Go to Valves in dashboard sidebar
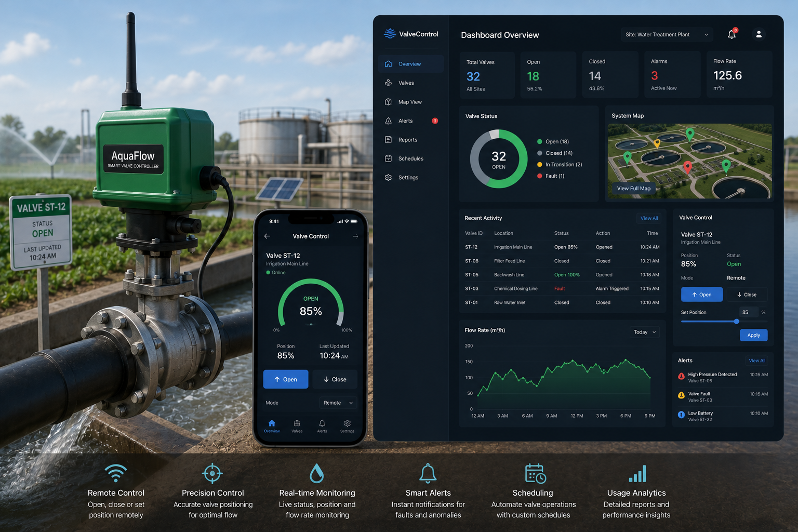The image size is (798, 532). (411, 83)
